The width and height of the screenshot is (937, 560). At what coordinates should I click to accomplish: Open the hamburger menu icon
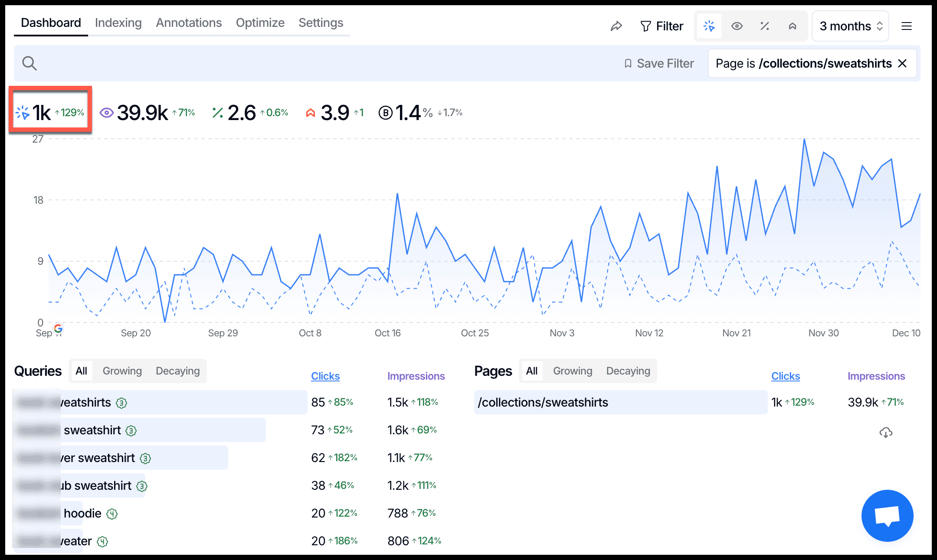click(907, 26)
